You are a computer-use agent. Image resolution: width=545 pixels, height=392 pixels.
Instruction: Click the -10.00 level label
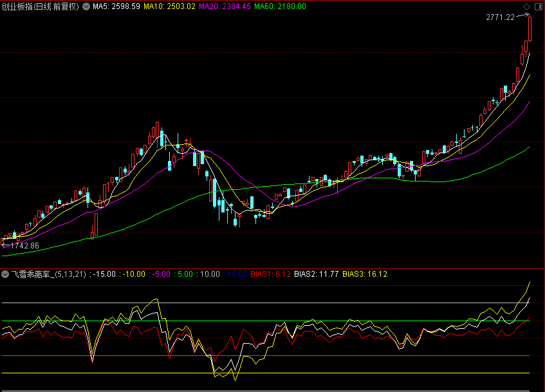coord(132,274)
